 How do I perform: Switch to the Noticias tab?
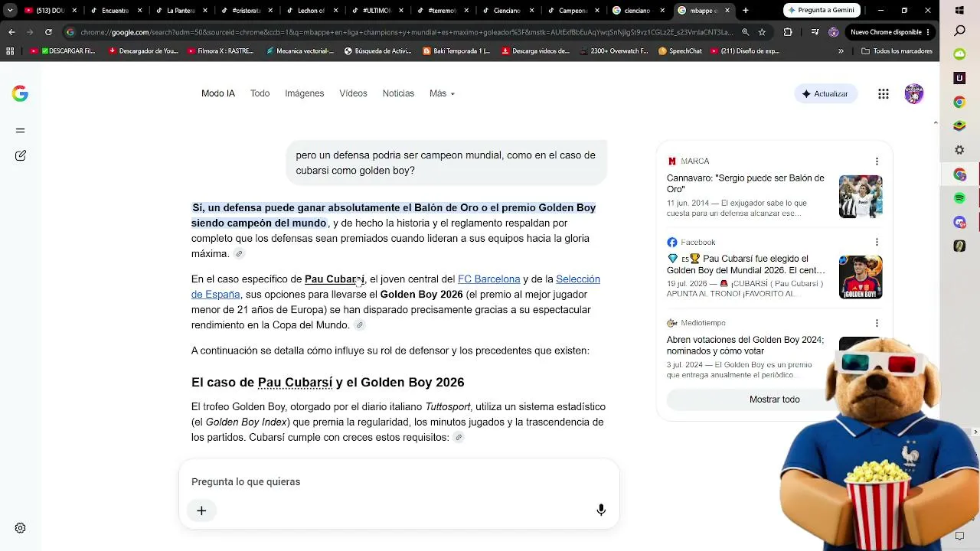(x=398, y=93)
